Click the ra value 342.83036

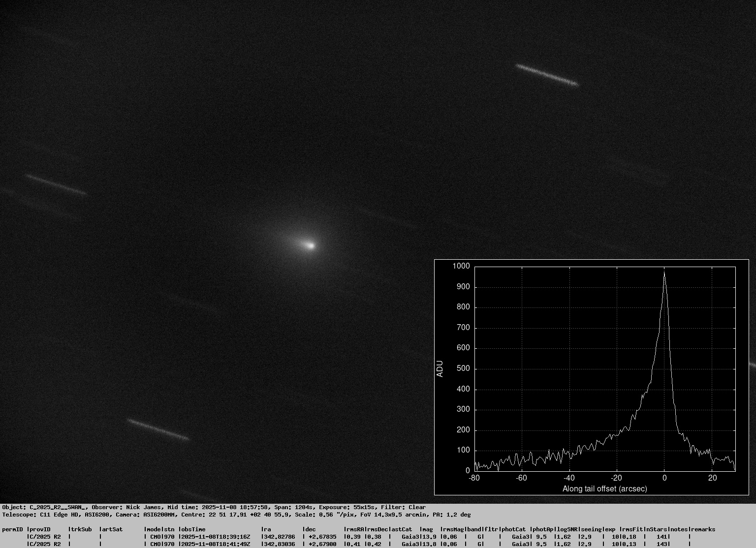pos(280,544)
